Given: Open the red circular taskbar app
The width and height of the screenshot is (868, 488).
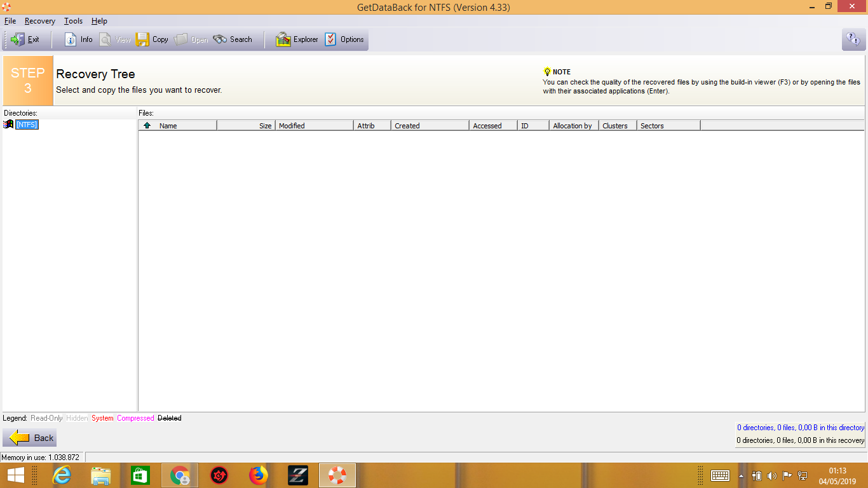Looking at the screenshot, I should (219, 475).
